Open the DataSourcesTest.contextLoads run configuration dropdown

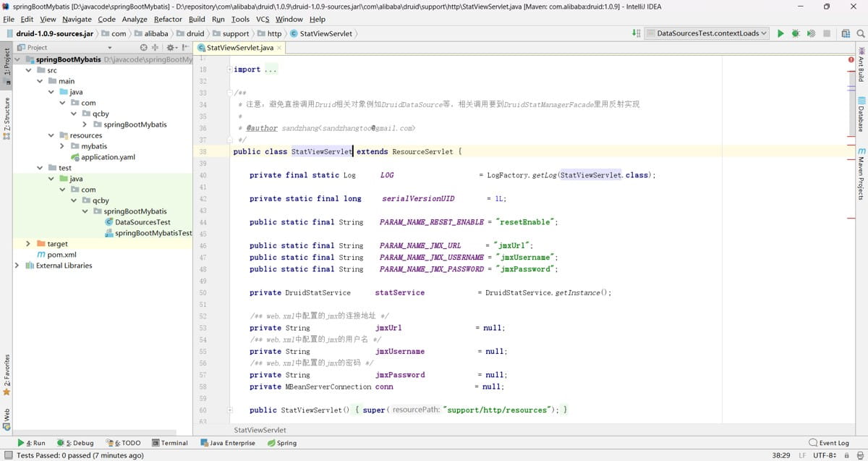click(x=707, y=33)
